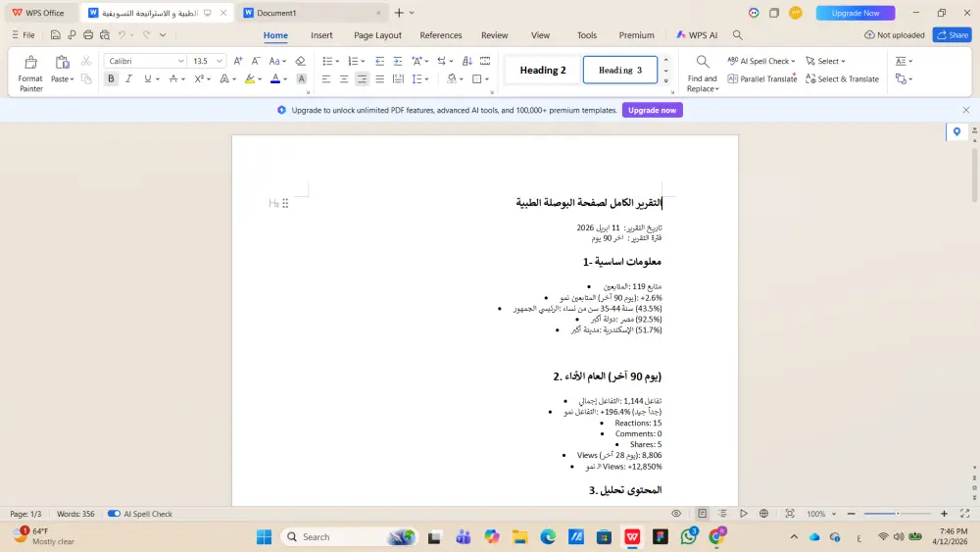The height and width of the screenshot is (552, 980).
Task: Apply yellow text highlight color
Action: pos(250,78)
